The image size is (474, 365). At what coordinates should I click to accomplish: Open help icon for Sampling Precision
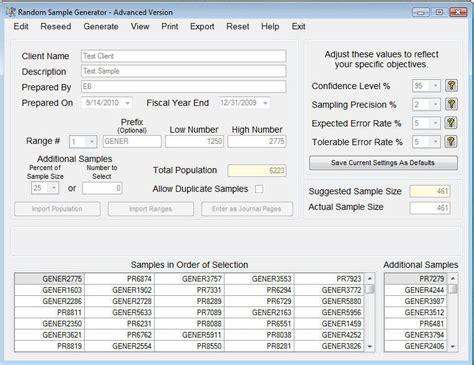[451, 104]
